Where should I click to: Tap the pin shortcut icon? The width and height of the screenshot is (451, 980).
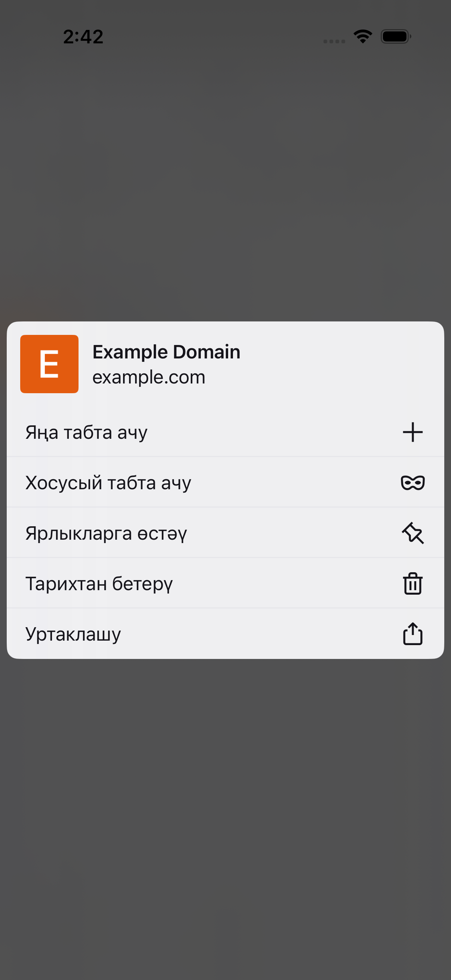412,533
